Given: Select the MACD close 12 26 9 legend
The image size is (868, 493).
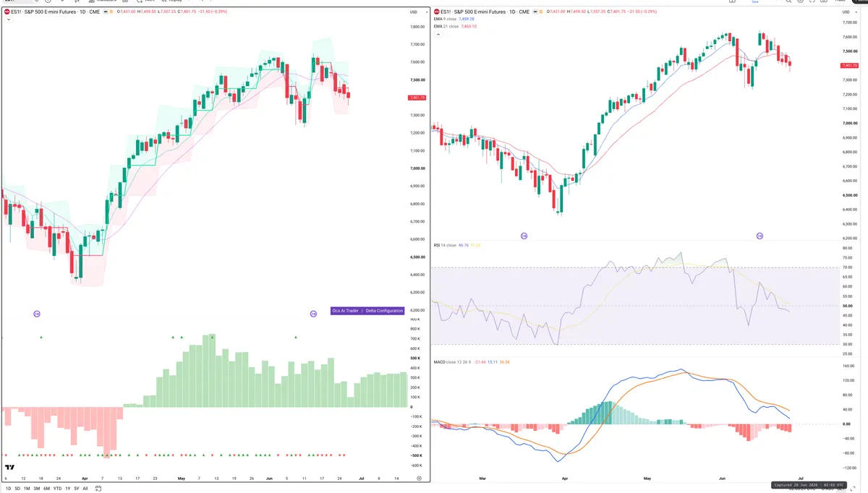Looking at the screenshot, I should [x=452, y=361].
